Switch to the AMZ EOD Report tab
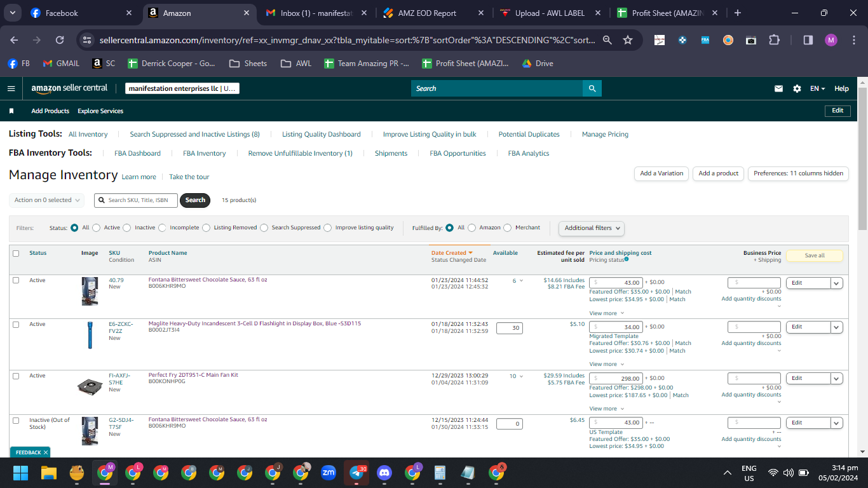This screenshot has height=488, width=868. (433, 13)
